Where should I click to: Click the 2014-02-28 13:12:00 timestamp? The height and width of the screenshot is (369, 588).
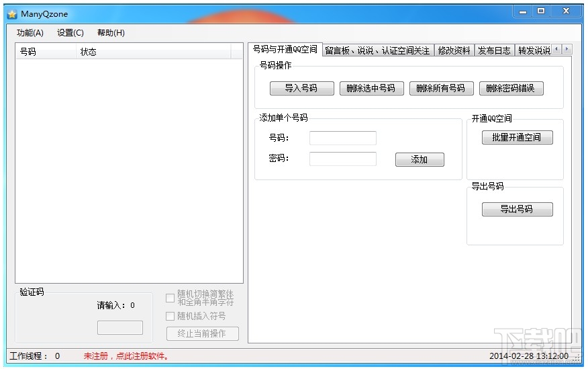529,356
